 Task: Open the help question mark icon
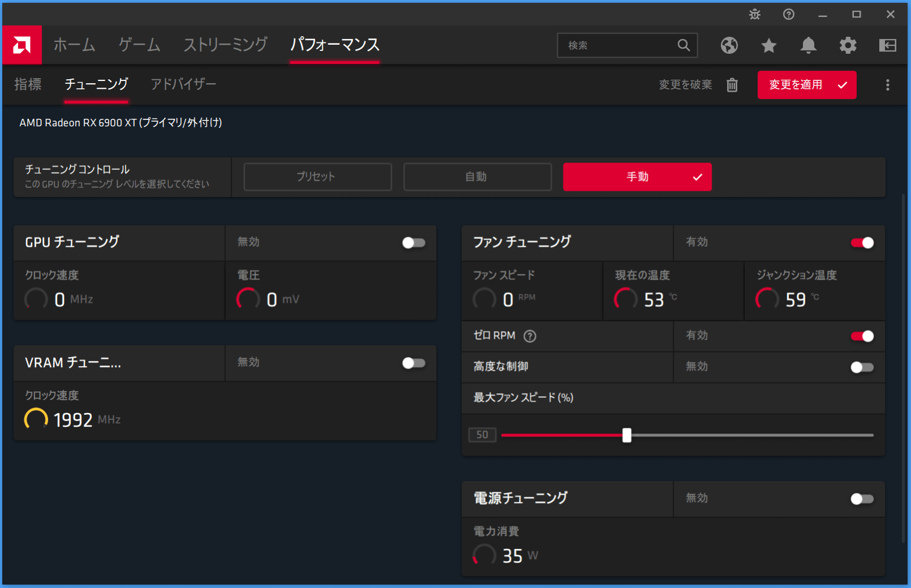coord(789,15)
